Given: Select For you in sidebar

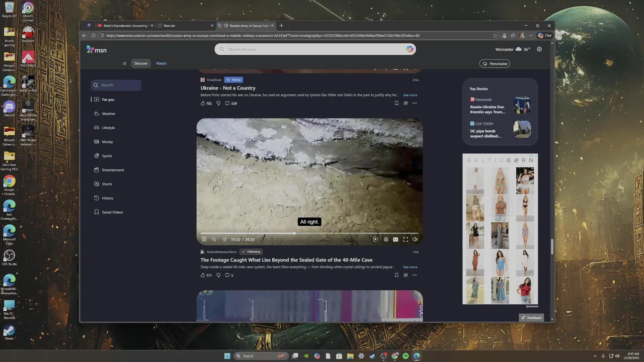Looking at the screenshot, I should [x=108, y=100].
